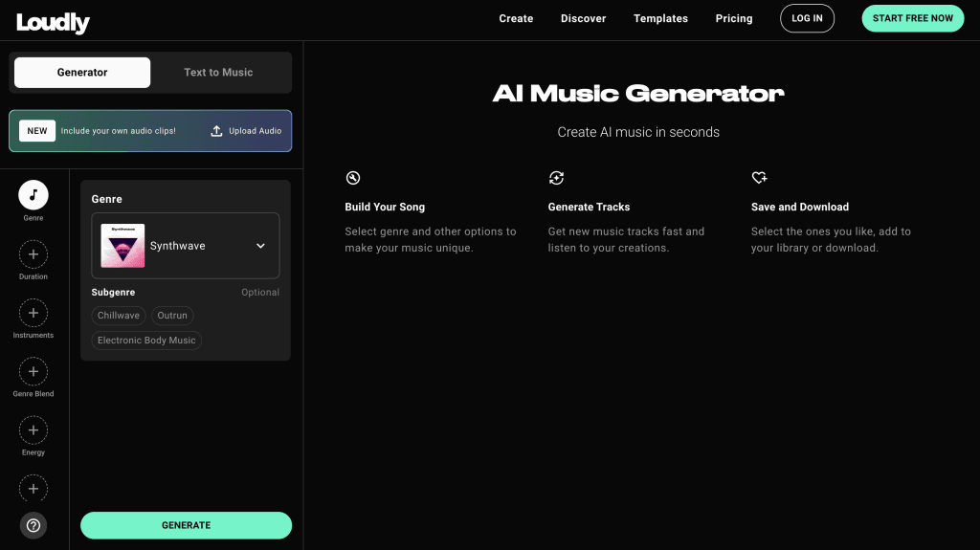
Task: Select the Generator tab
Action: click(82, 73)
